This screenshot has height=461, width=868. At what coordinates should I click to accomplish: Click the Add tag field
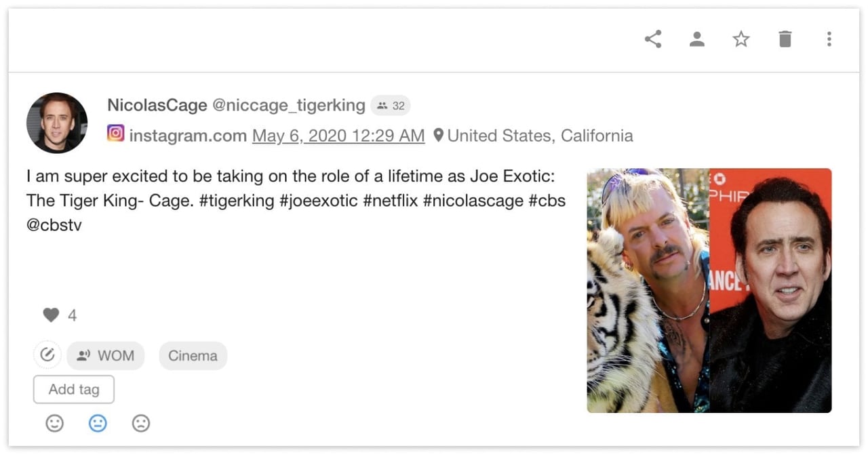point(74,390)
